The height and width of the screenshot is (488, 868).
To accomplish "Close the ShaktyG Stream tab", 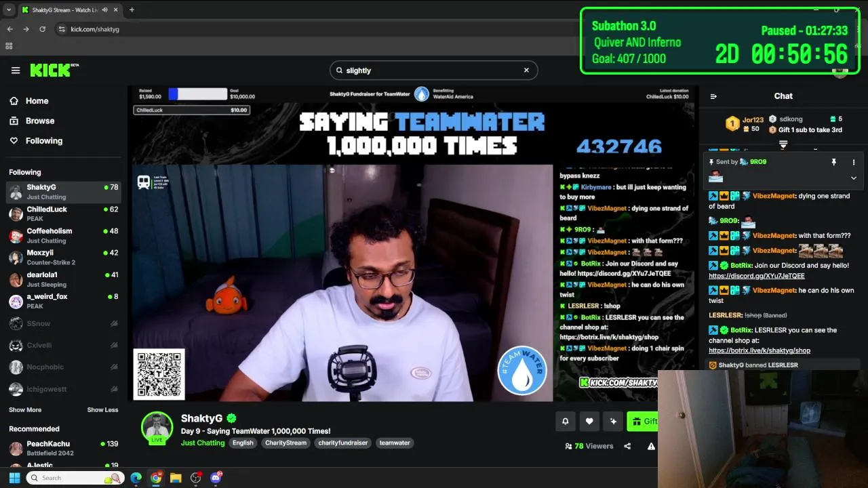I will coord(116,9).
